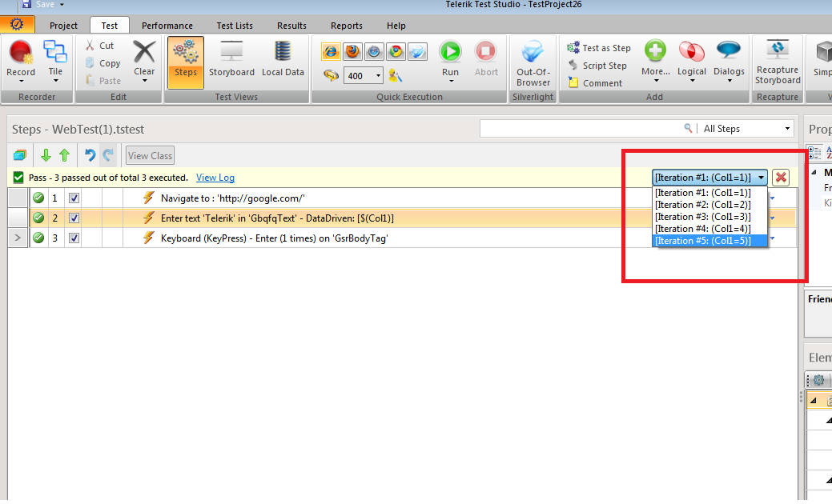Click the Abort execution button
The image size is (832, 504).
click(486, 59)
